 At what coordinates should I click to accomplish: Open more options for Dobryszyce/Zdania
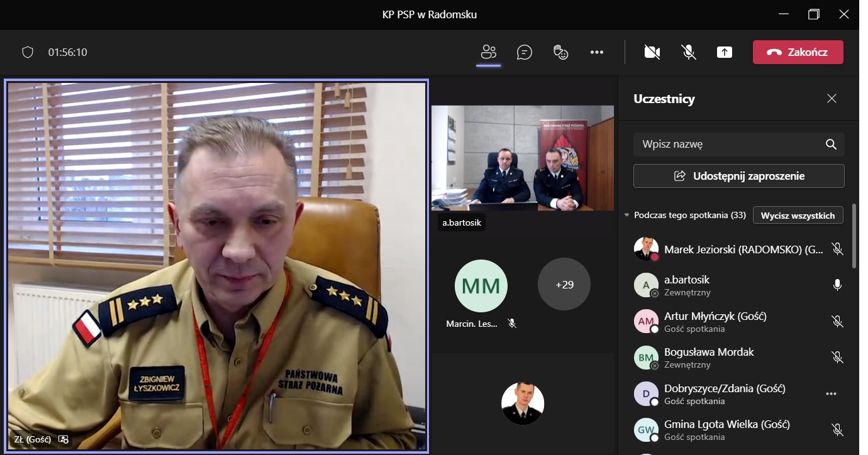pyautogui.click(x=831, y=394)
